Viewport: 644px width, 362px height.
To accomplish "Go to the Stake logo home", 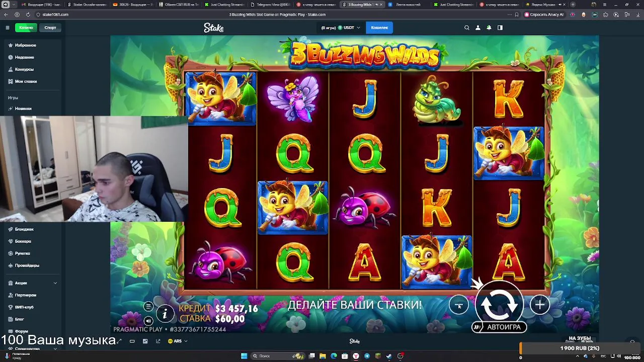I will [x=214, y=28].
